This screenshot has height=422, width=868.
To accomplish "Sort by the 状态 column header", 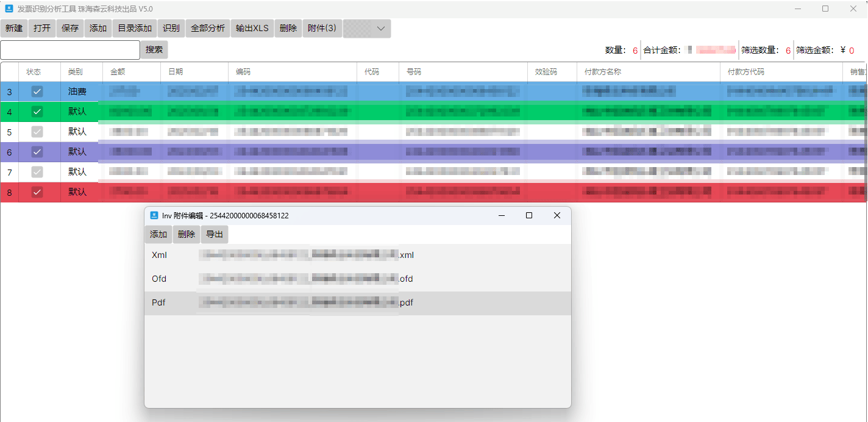I will pyautogui.click(x=40, y=72).
